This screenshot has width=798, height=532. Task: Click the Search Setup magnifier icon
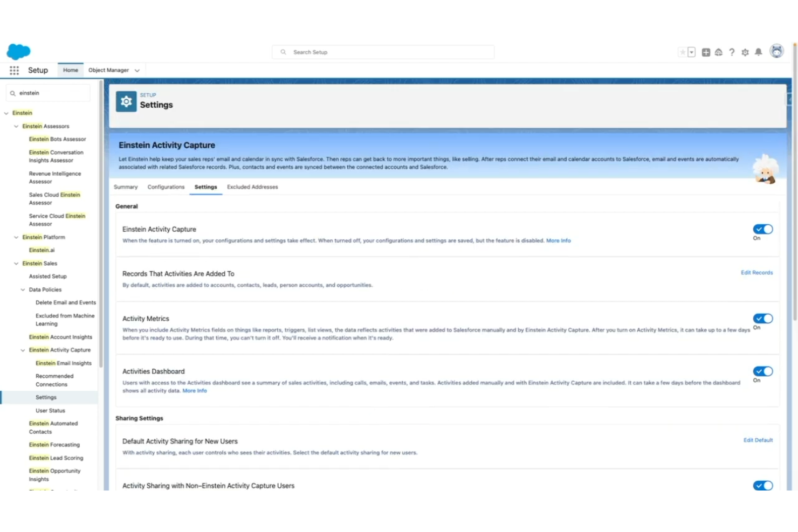(x=283, y=52)
